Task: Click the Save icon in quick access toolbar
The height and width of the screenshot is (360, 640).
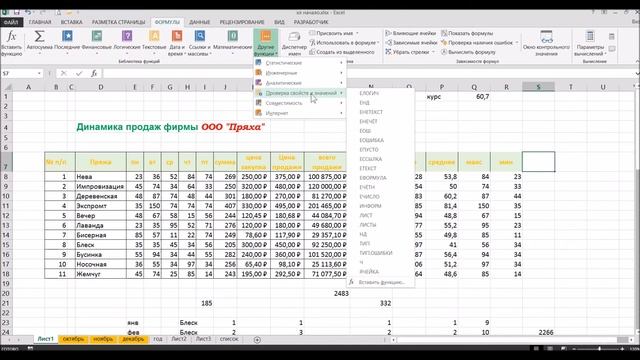Action: tap(17, 13)
